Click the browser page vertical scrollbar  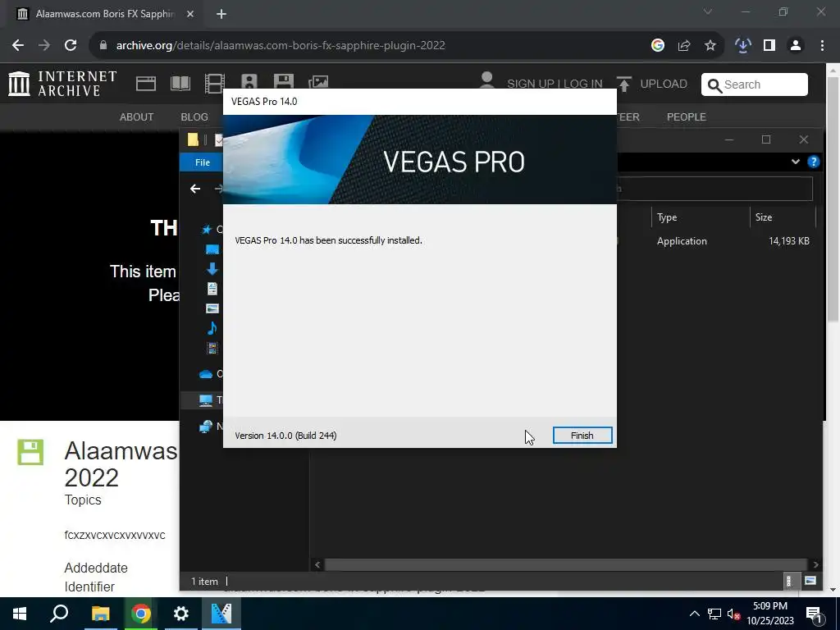click(833, 199)
